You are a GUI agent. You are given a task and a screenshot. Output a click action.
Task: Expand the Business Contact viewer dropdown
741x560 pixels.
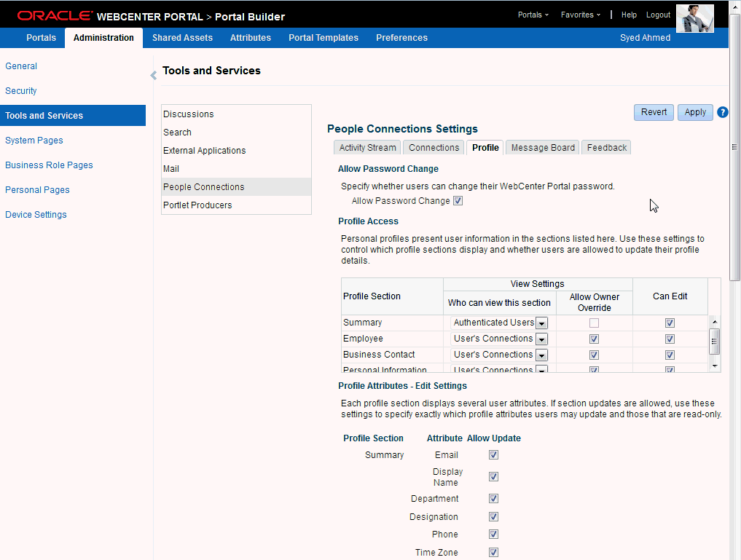[x=541, y=355]
